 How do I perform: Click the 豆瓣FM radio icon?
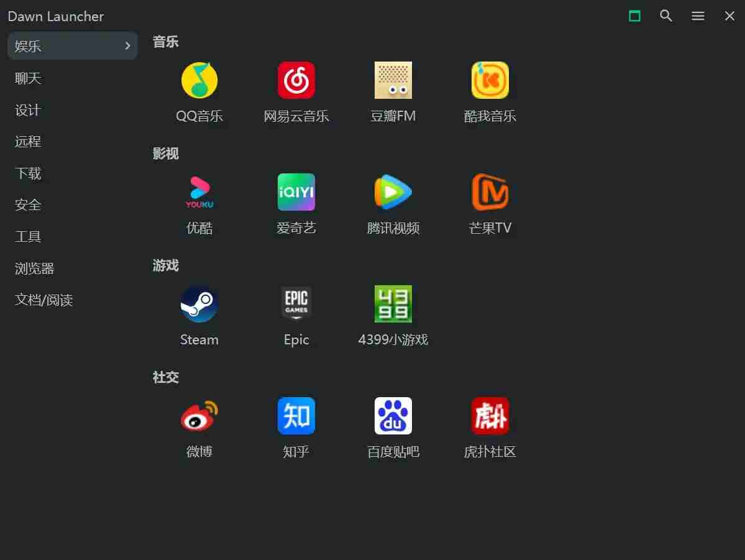coord(393,81)
